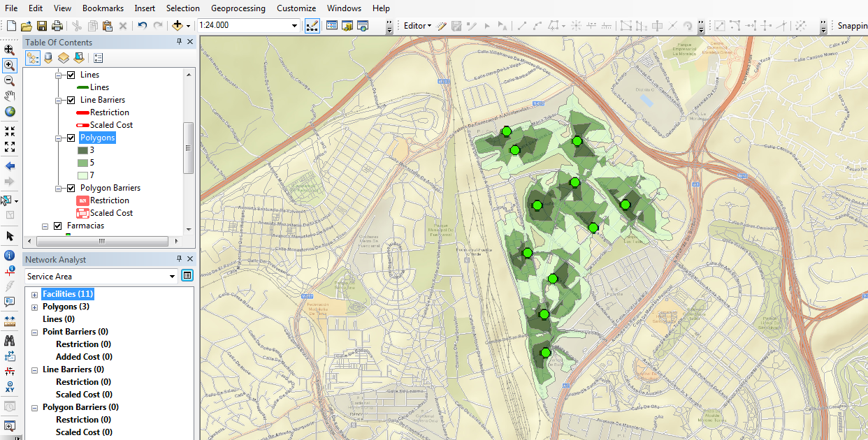868x440 pixels.
Task: Disable the Farmacias layer visibility
Action: (57, 226)
